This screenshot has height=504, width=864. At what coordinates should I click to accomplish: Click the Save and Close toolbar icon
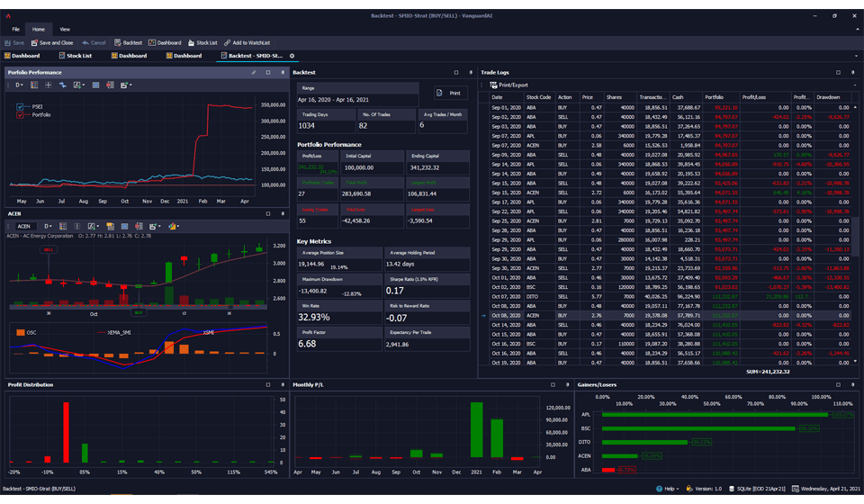click(35, 42)
